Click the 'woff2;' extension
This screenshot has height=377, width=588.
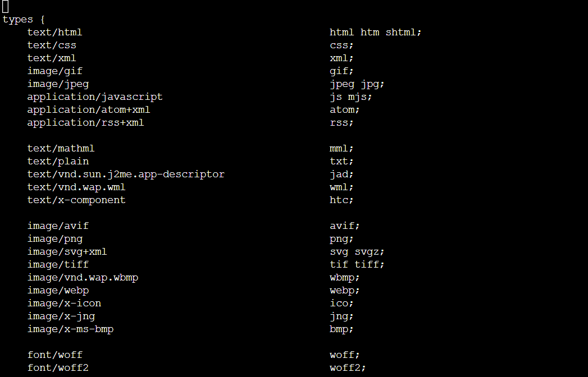click(348, 367)
